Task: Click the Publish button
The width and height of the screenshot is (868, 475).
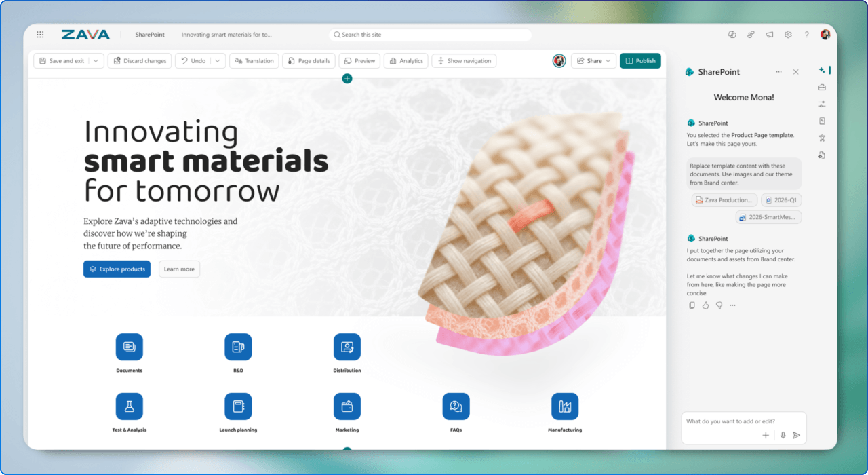Action: point(640,61)
